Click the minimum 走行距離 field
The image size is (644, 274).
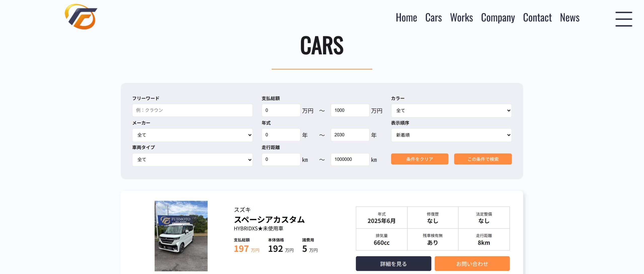(281, 159)
